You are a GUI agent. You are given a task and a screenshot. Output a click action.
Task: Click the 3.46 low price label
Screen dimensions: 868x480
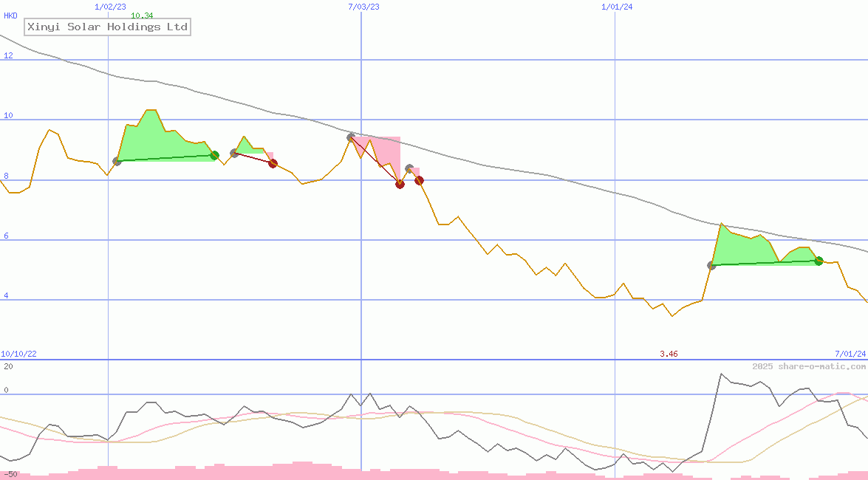tap(669, 354)
